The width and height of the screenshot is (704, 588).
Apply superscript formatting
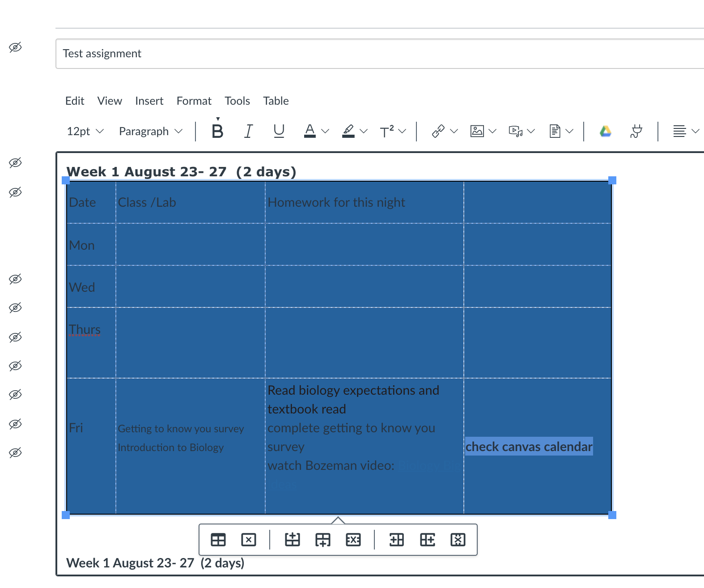click(386, 131)
